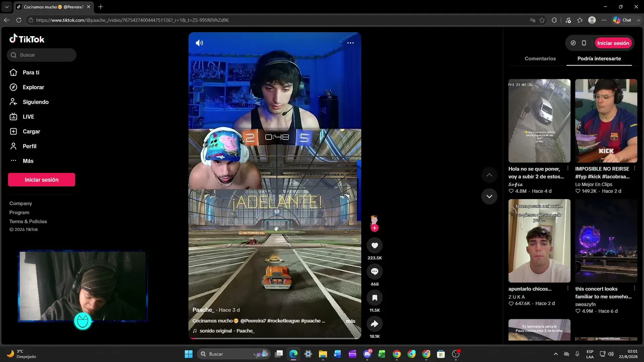644x362 pixels.
Task: Open the translate page icon
Action: [532, 20]
